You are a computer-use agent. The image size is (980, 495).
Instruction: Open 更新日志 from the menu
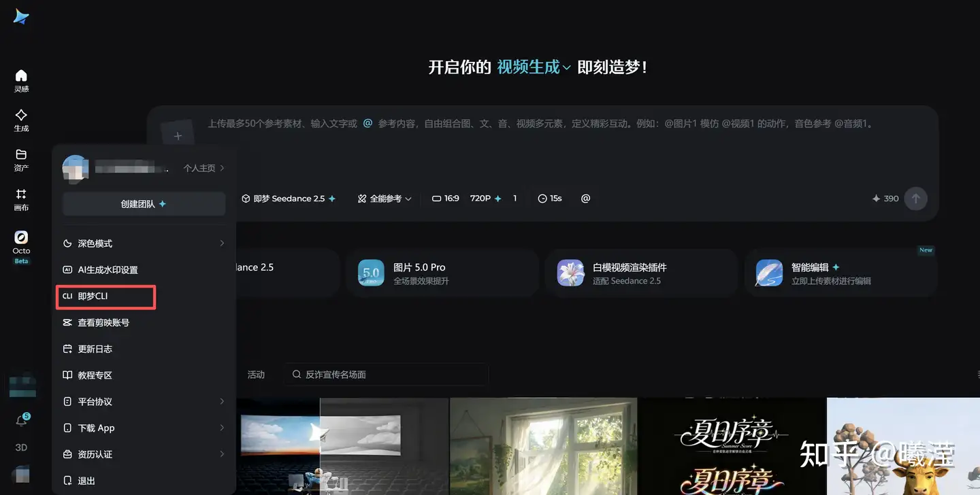144,349
